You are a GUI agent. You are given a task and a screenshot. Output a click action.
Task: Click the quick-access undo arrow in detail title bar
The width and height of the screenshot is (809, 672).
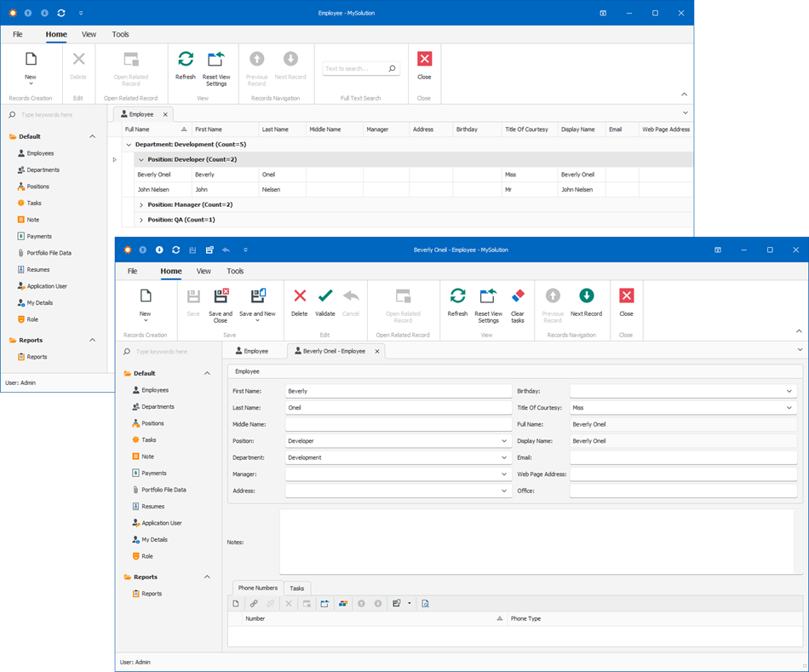pyautogui.click(x=226, y=250)
